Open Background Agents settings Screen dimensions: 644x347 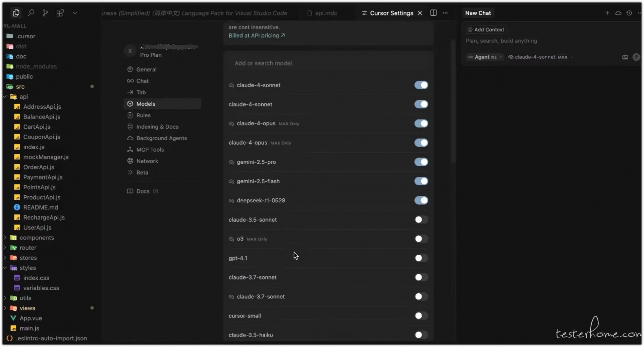tap(162, 138)
